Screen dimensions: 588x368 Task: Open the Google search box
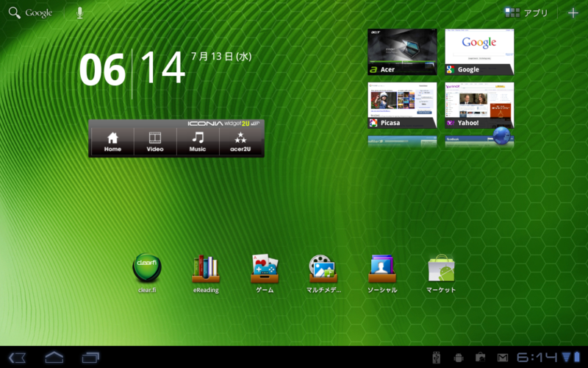click(30, 13)
